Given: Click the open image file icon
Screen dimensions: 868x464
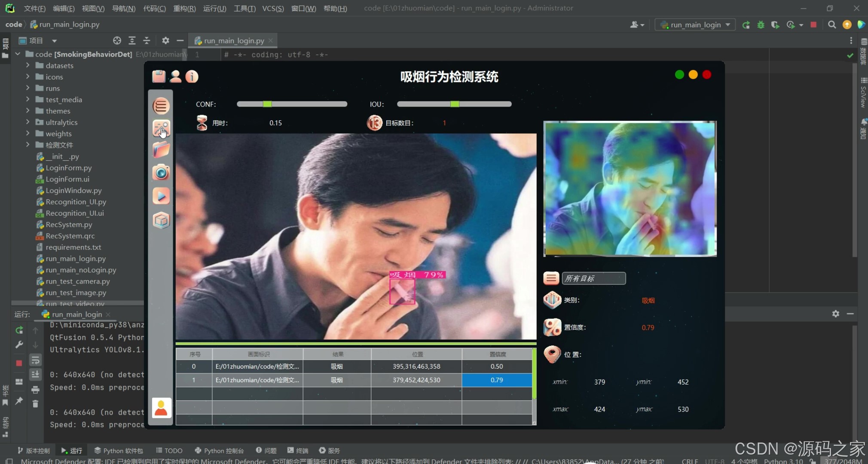Looking at the screenshot, I should 161,128.
